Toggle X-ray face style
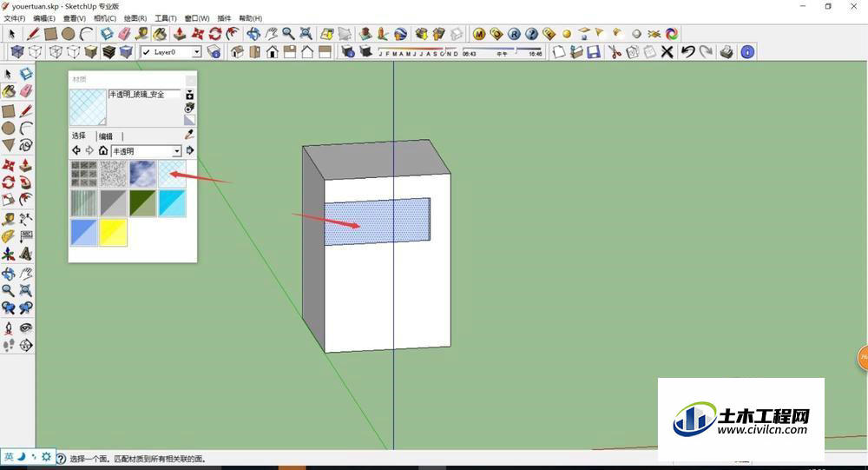This screenshot has width=868, height=470. click(17, 52)
